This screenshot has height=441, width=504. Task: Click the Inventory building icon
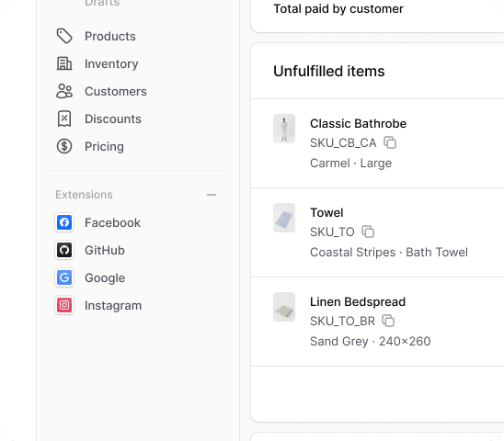pyautogui.click(x=64, y=63)
